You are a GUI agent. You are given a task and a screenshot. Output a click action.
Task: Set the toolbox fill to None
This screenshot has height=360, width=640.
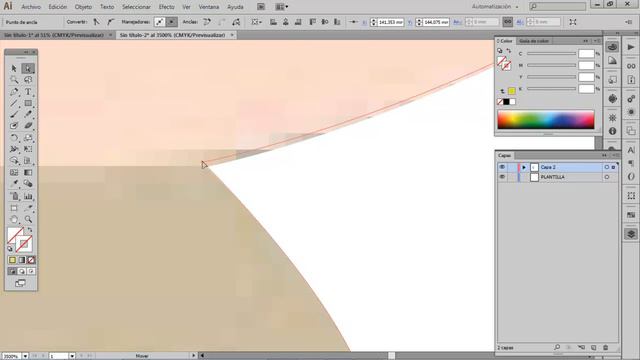(x=31, y=260)
